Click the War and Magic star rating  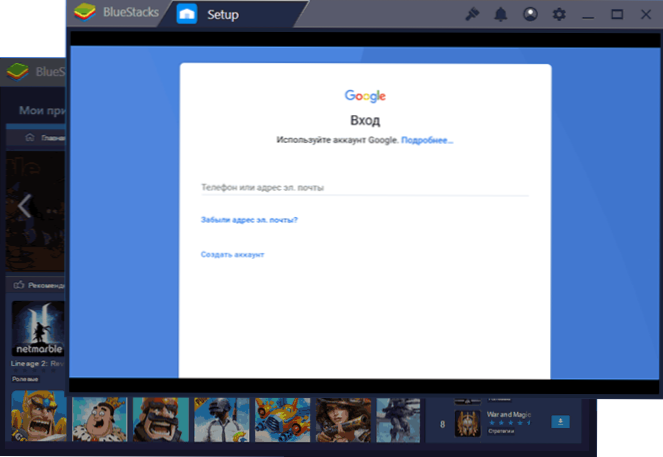click(x=509, y=423)
